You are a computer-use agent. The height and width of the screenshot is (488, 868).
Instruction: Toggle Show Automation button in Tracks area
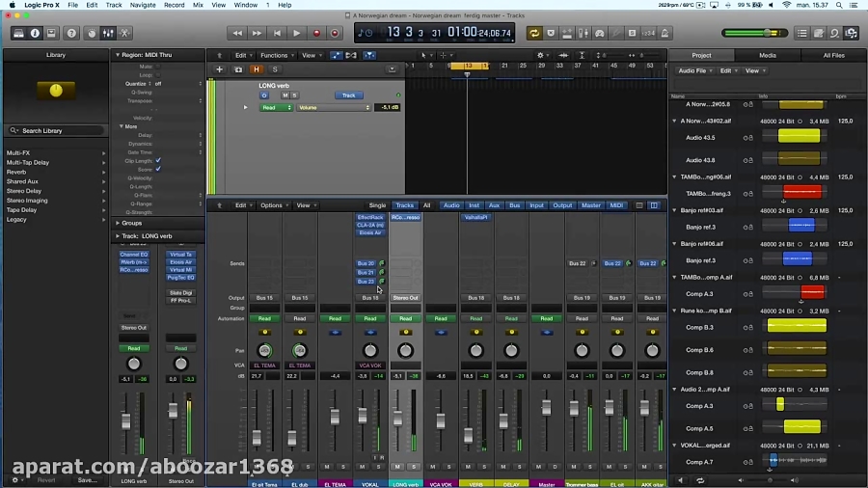336,55
